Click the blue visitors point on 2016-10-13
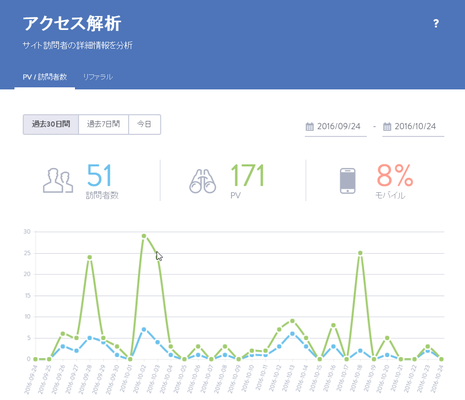This screenshot has height=400, width=465. [293, 334]
